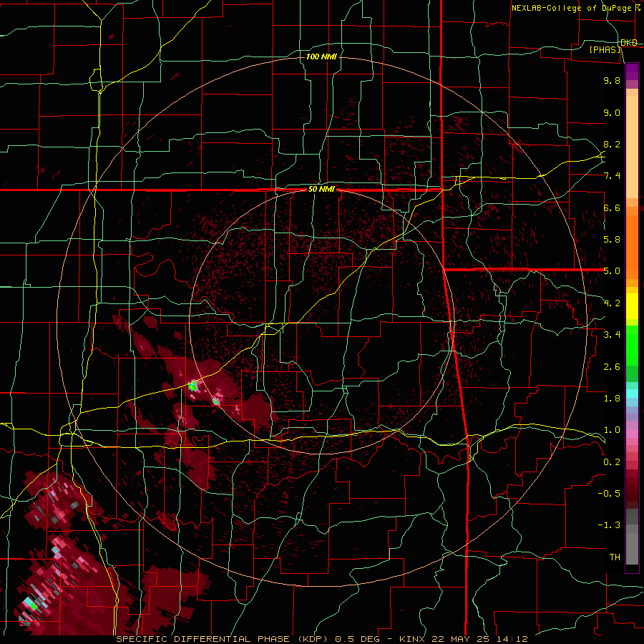Select the 3.4 scale value

pos(612,335)
